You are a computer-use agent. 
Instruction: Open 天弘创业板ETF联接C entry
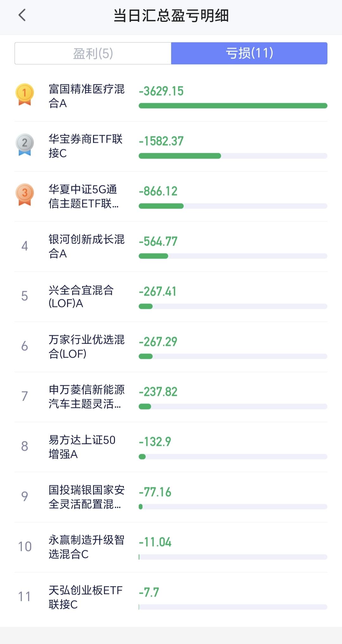(171, 597)
